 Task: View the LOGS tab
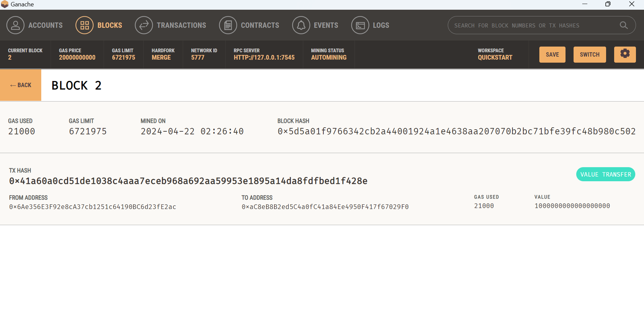click(x=381, y=25)
